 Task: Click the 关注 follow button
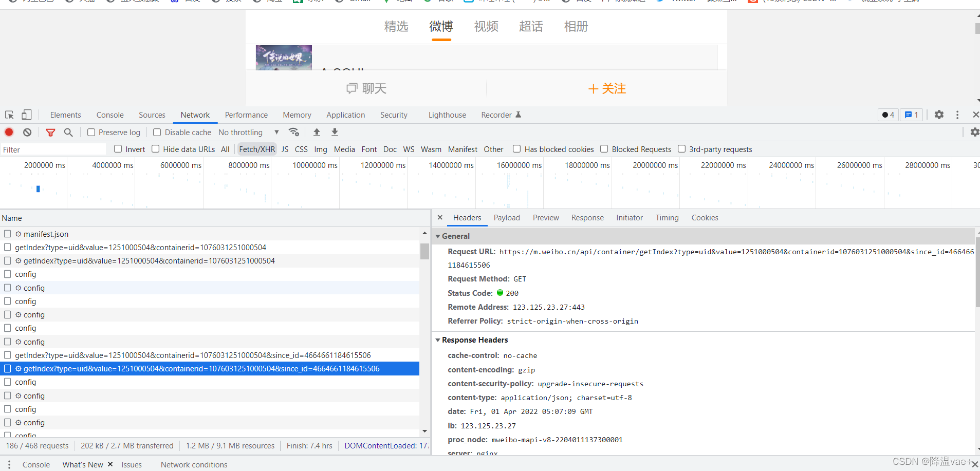point(607,89)
